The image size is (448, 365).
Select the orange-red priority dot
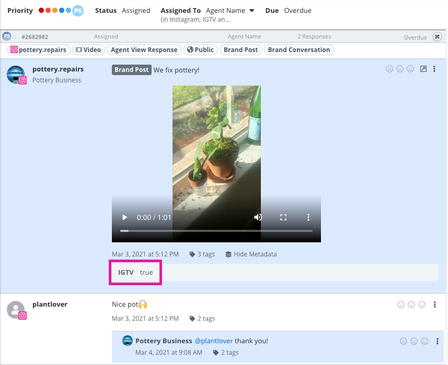click(x=48, y=10)
